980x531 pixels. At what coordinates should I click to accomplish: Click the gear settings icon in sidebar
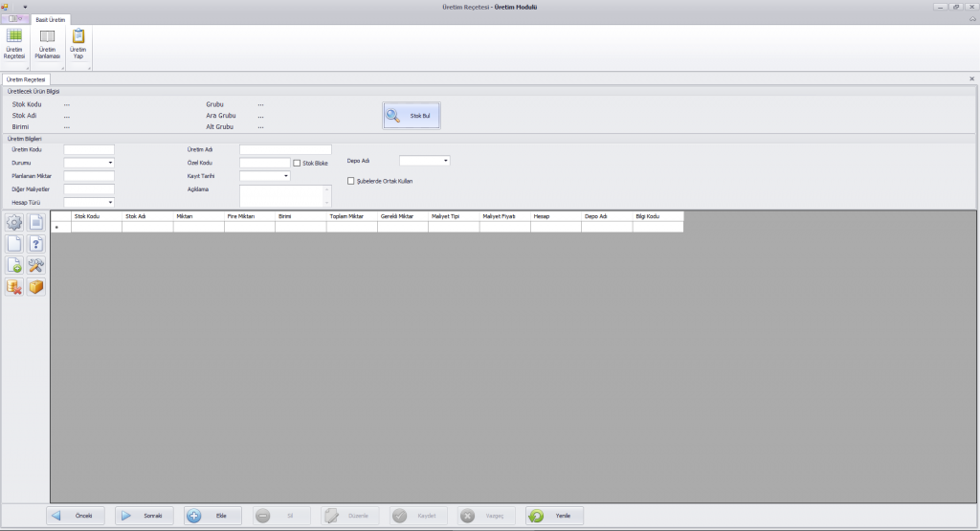14,222
